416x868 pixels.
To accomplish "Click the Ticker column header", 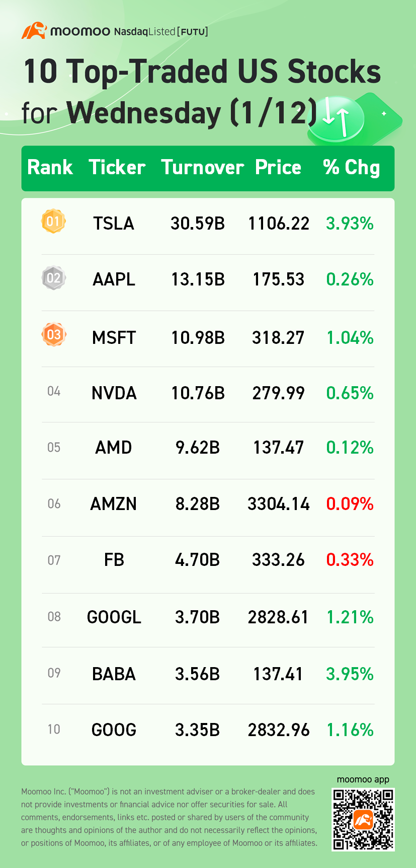I will [117, 168].
